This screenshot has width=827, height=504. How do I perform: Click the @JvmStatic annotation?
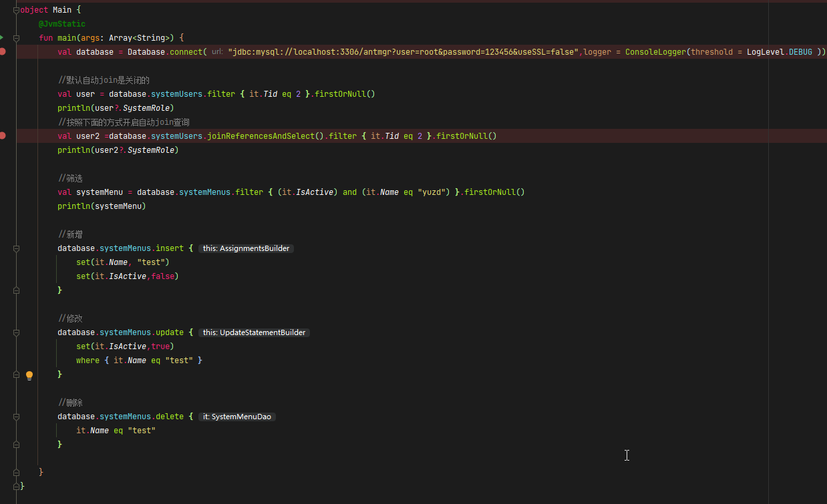coord(62,24)
